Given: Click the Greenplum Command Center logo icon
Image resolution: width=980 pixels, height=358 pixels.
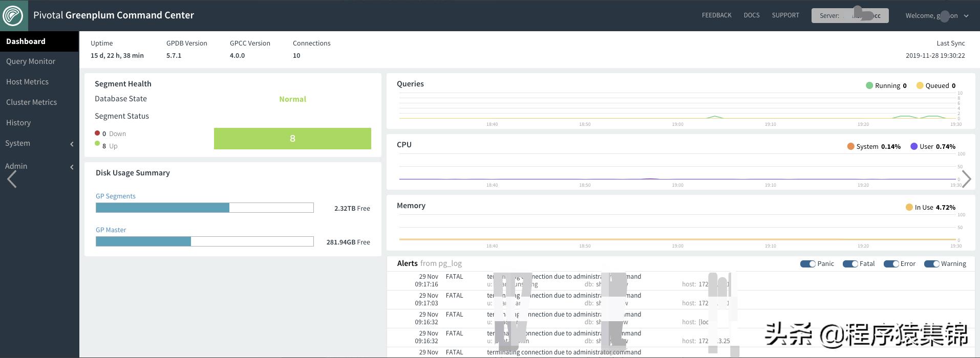Looking at the screenshot, I should coord(13,15).
